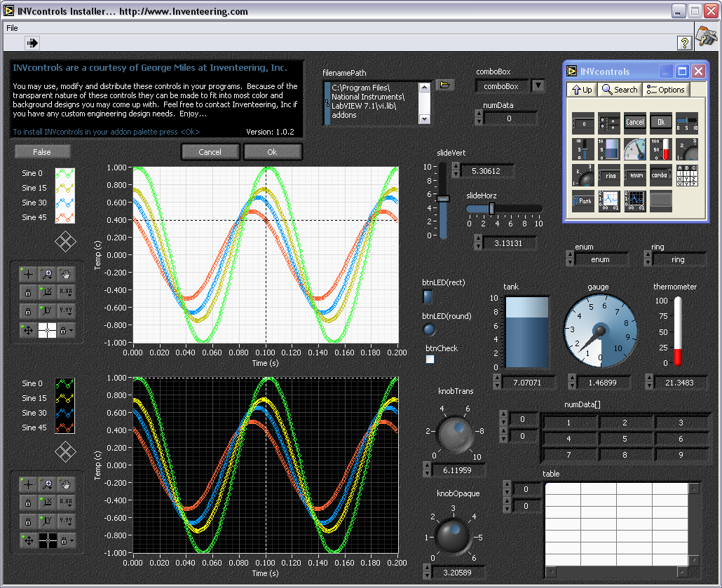Viewport: 722px width, 588px height.
Task: Pick the tank icon in INVcontrols palette
Action: pyautogui.click(x=608, y=149)
